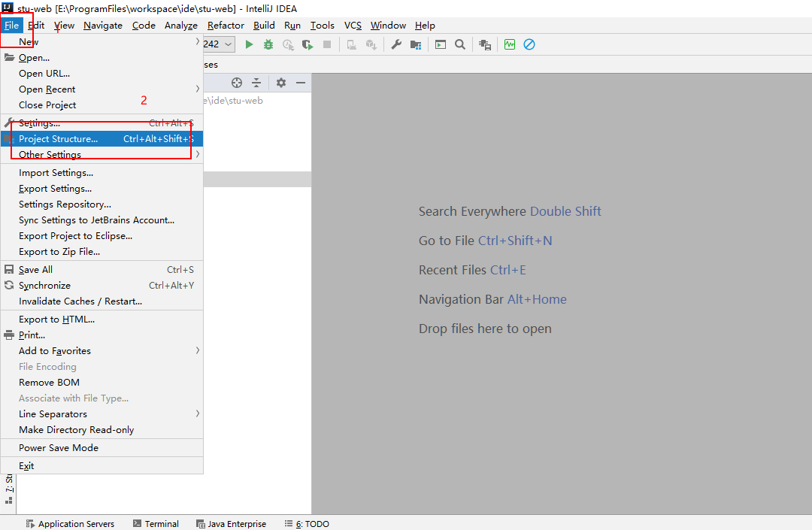
Task: Select Make Directory Read-only
Action: tap(101, 429)
